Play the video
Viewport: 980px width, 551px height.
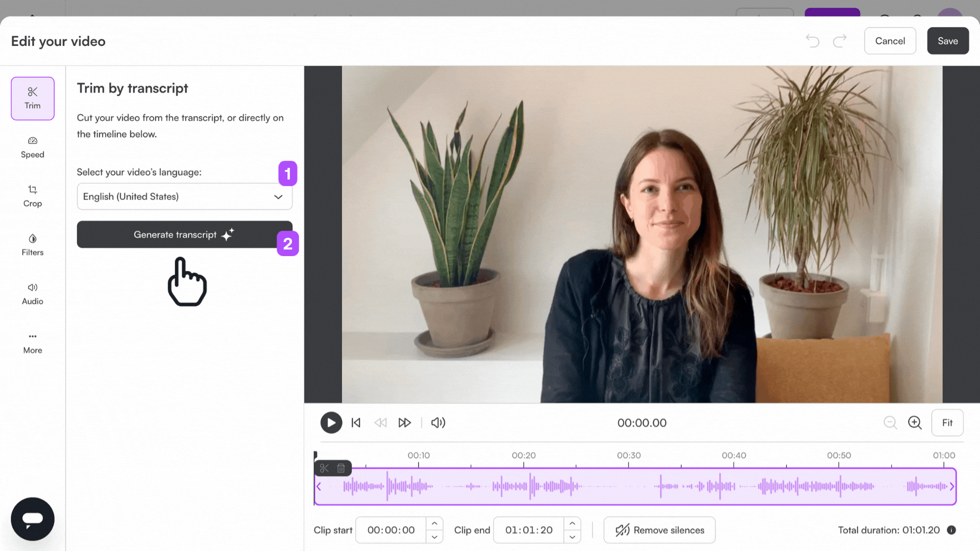(331, 422)
